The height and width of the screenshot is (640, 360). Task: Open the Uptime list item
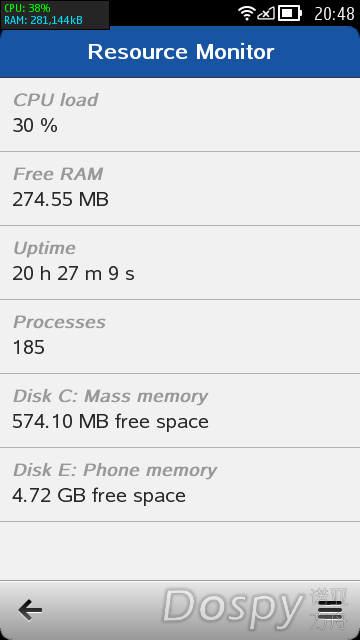coord(180,262)
